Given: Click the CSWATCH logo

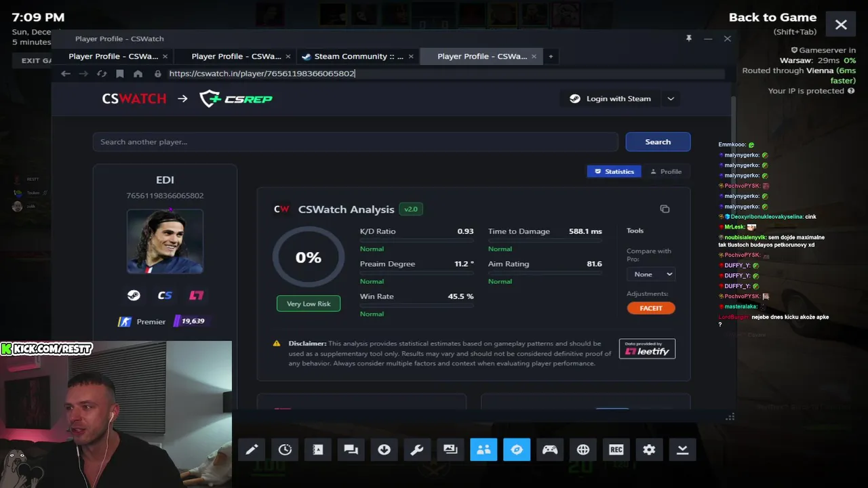Looking at the screenshot, I should [x=134, y=99].
